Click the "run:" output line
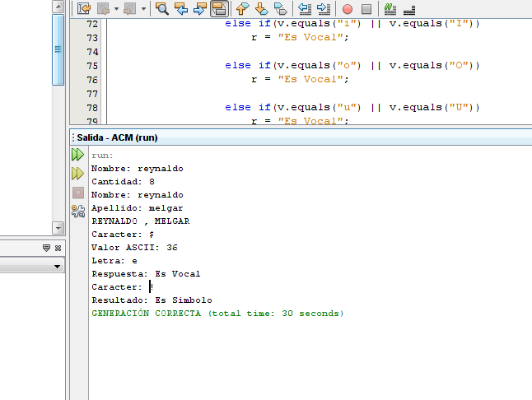Viewport: 532px width, 400px height. click(102, 156)
